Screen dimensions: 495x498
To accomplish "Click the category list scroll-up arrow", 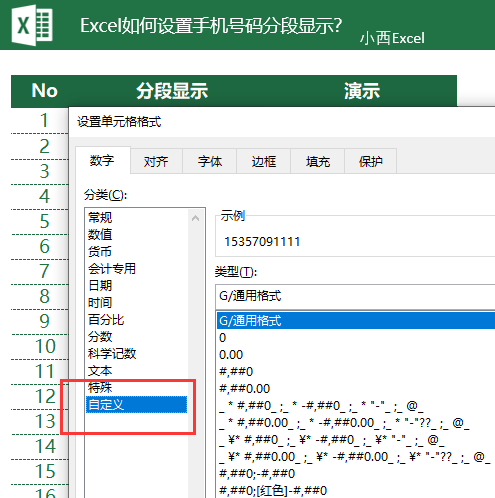I will click(196, 218).
